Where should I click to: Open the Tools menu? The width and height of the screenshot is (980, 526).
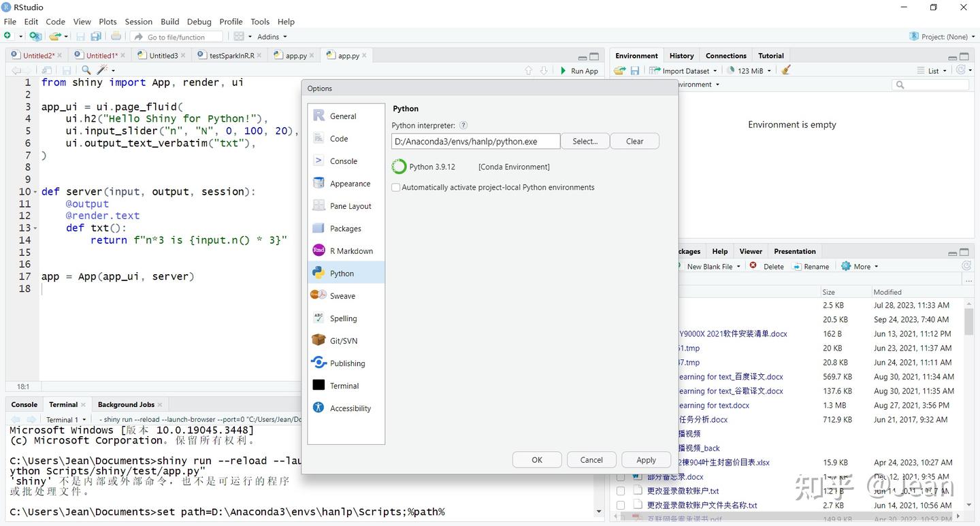pos(259,21)
